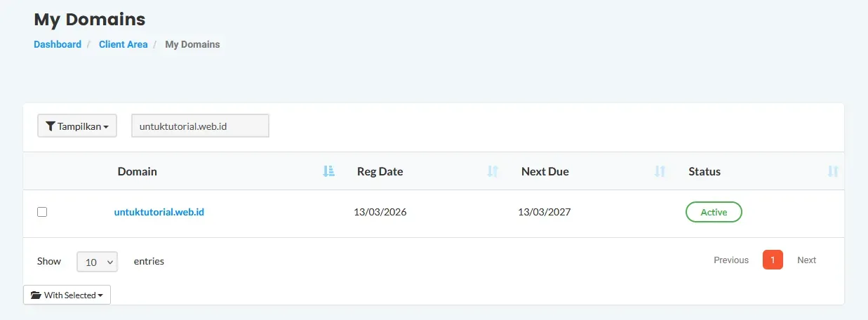Viewport: 868px width, 320px height.
Task: Open the Client Area breadcrumb link
Action: 123,44
